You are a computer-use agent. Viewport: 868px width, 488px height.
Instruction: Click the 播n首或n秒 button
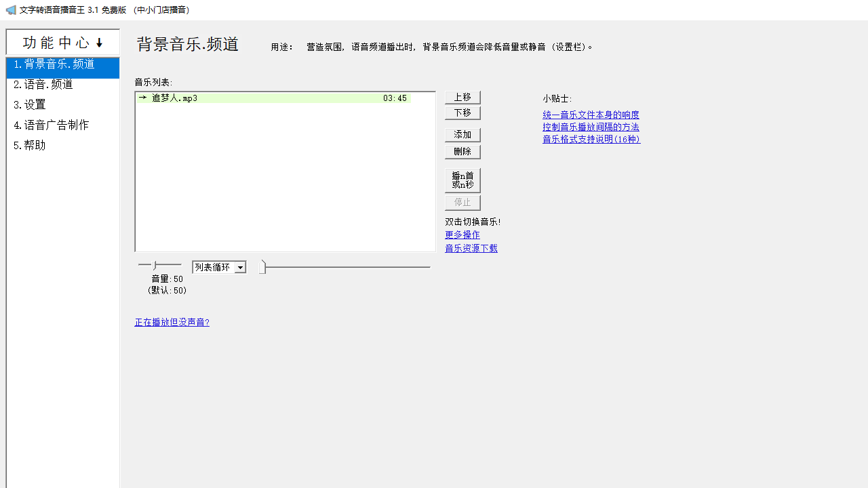[462, 180]
